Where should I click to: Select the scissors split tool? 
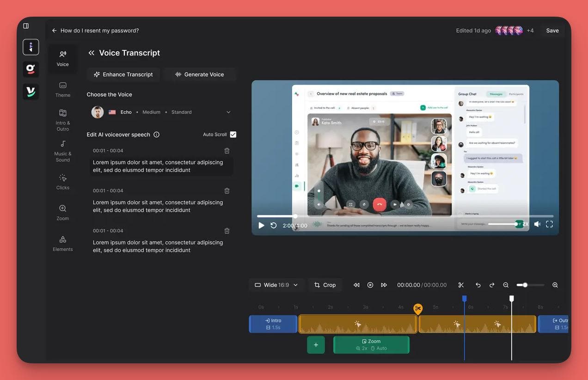[x=460, y=285]
